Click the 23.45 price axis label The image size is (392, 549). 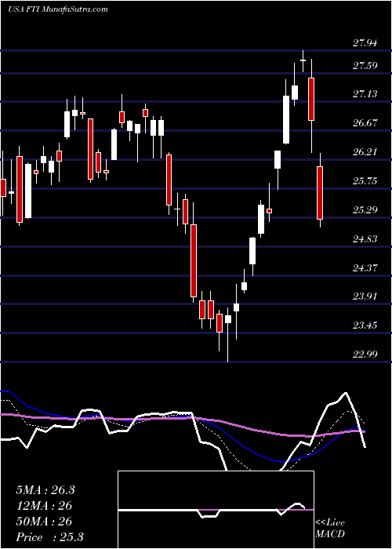[x=365, y=325]
